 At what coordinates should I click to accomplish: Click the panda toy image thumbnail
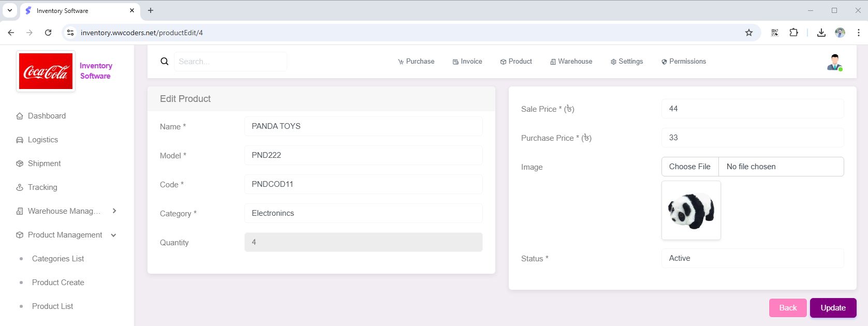pyautogui.click(x=691, y=211)
